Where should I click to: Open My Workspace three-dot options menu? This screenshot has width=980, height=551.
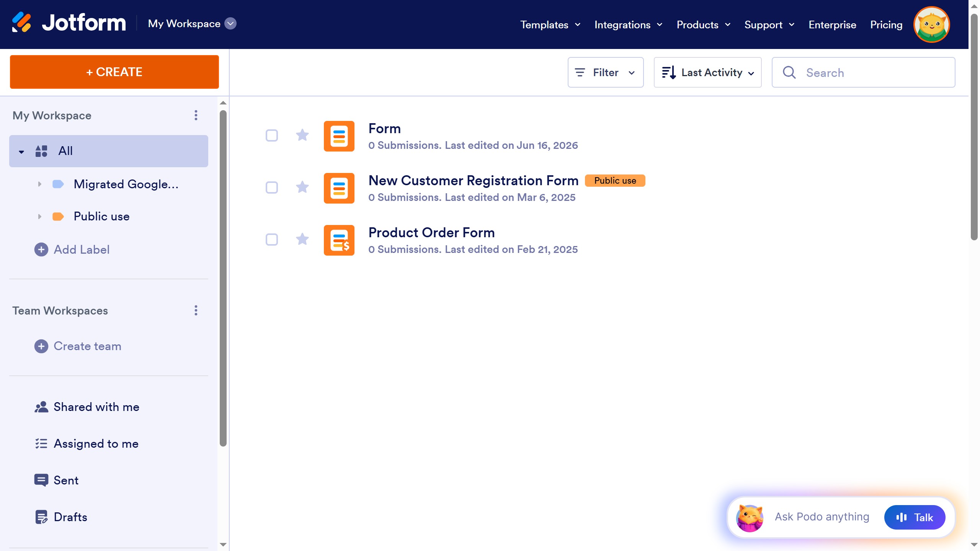tap(196, 115)
